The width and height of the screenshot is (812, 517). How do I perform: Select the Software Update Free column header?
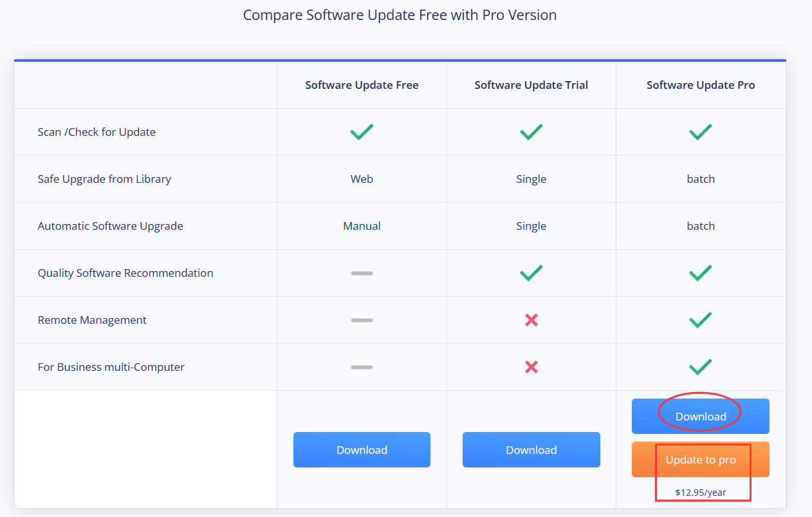tap(362, 84)
